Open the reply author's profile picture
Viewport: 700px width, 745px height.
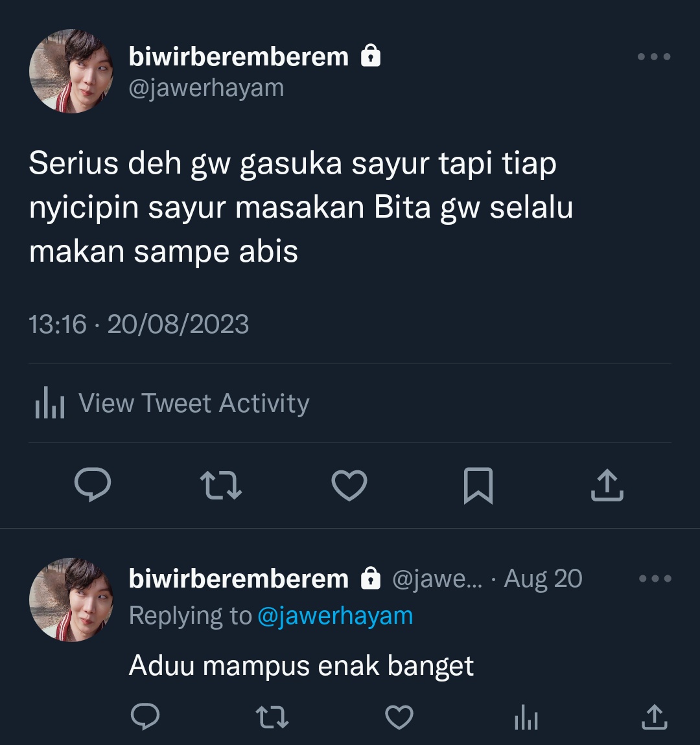coord(71,600)
